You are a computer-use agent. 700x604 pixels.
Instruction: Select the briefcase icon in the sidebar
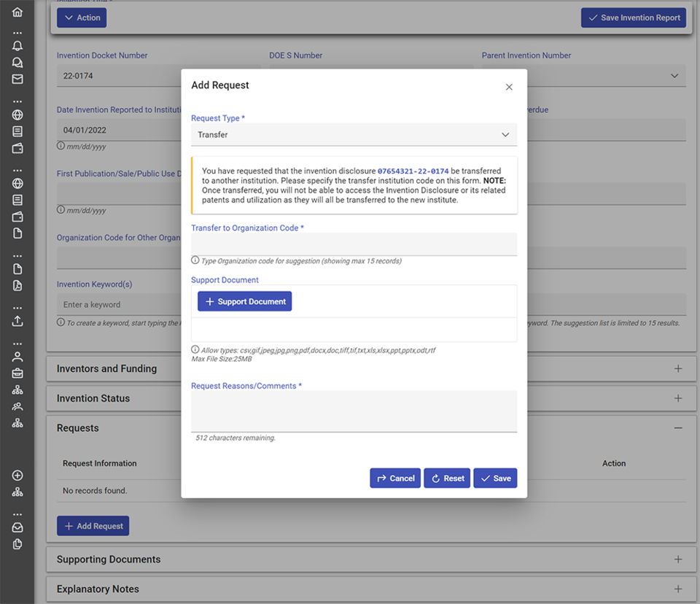[17, 372]
